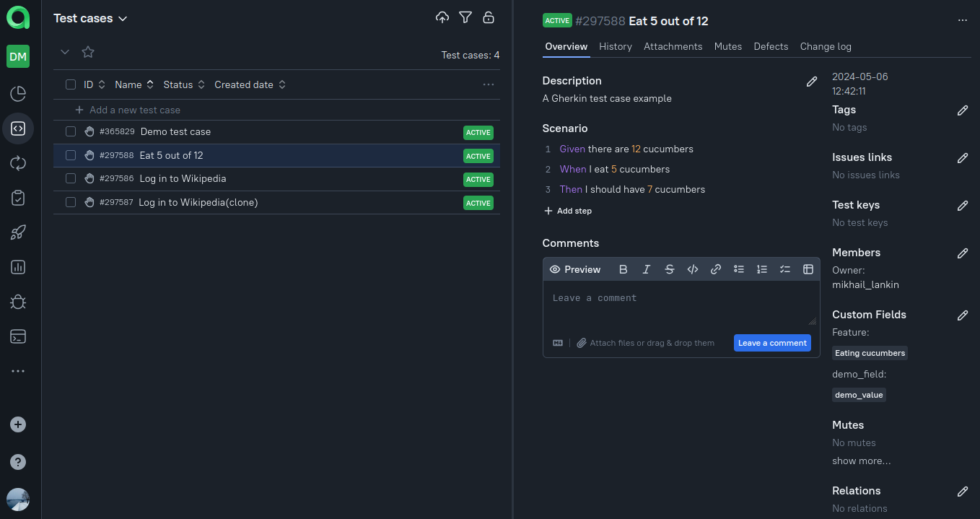Select the checkbox for Log in to Wikipedia(clone)
Viewport: 980px width, 519px height.
(71, 203)
